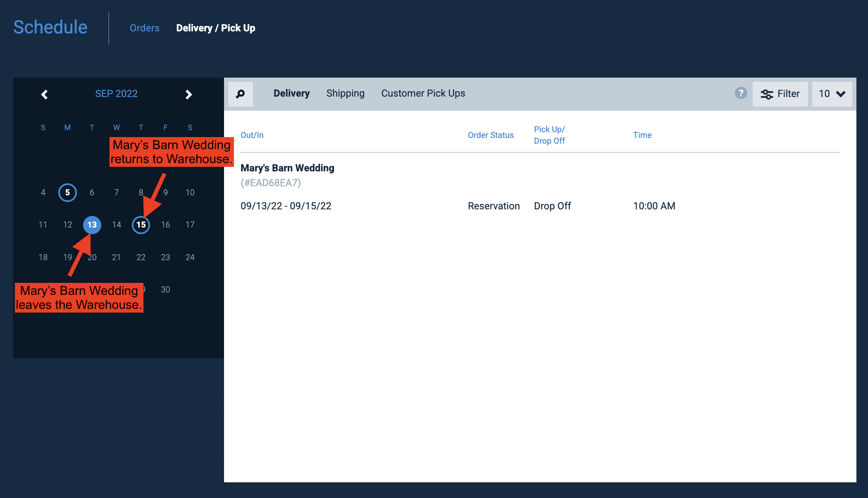Screen dimensions: 868x498
Task: Go to next month in calendar
Action: pyautogui.click(x=188, y=95)
